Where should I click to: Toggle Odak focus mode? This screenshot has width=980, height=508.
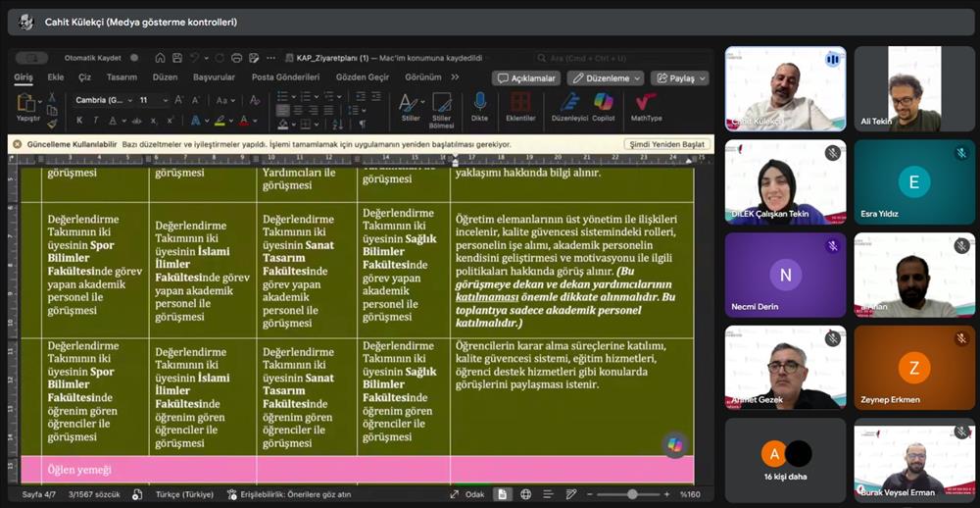(x=468, y=494)
